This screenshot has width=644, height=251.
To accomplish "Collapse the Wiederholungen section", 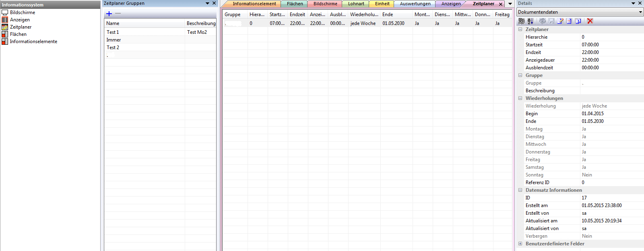I will (520, 98).
